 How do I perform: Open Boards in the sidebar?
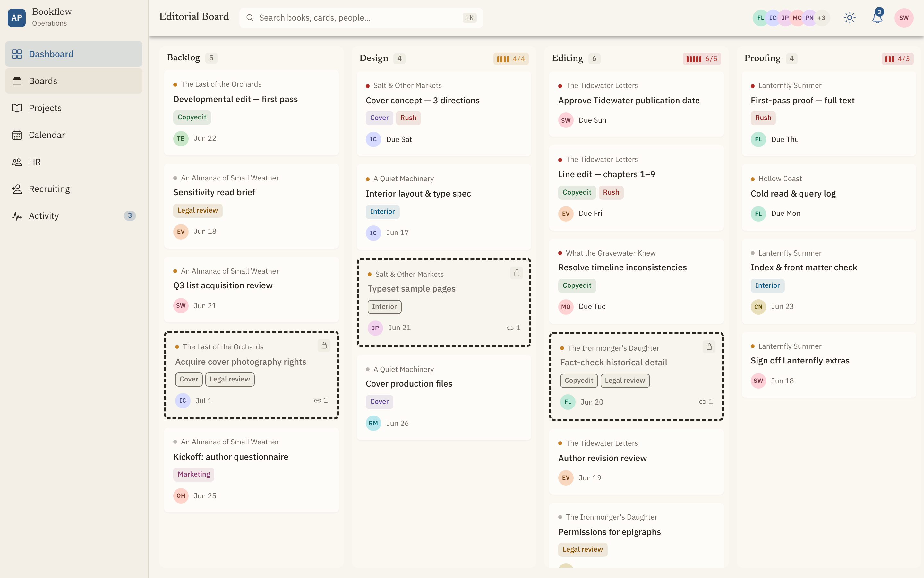[74, 81]
